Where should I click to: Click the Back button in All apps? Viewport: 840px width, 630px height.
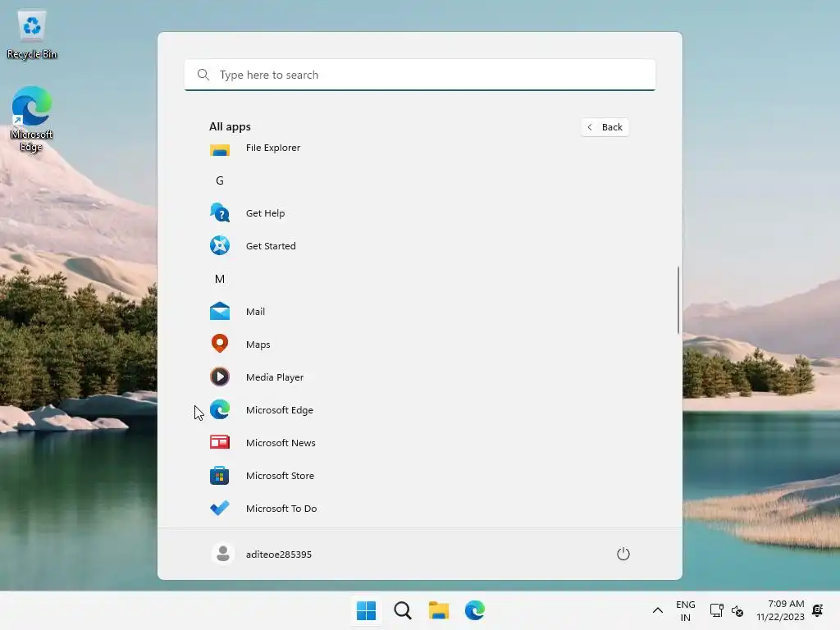[x=605, y=127]
